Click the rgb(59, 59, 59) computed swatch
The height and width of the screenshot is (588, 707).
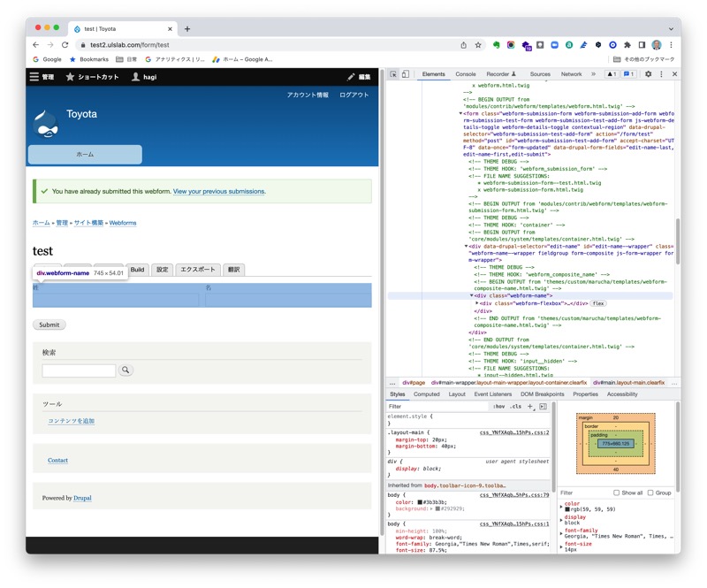[x=567, y=509]
